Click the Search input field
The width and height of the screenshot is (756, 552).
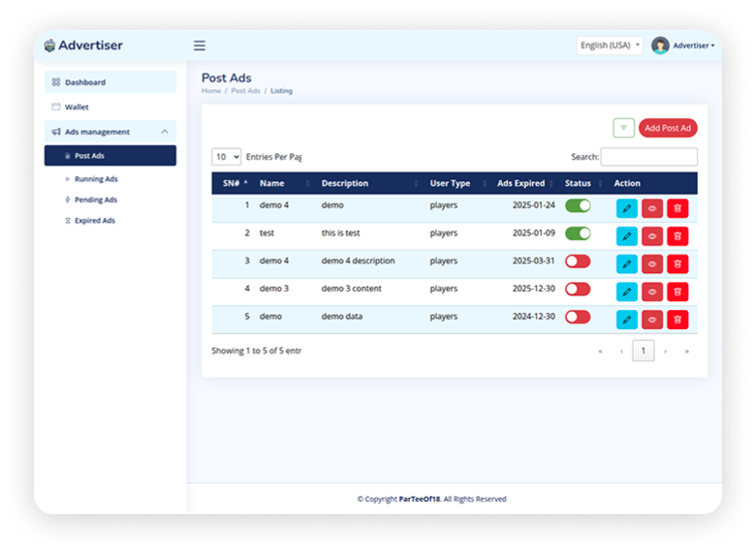pyautogui.click(x=648, y=157)
